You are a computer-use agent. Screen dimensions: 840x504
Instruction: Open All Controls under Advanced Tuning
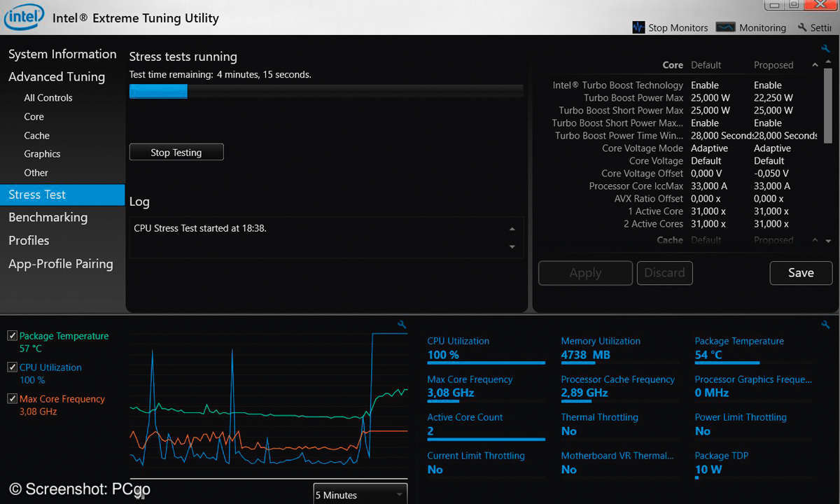[48, 98]
